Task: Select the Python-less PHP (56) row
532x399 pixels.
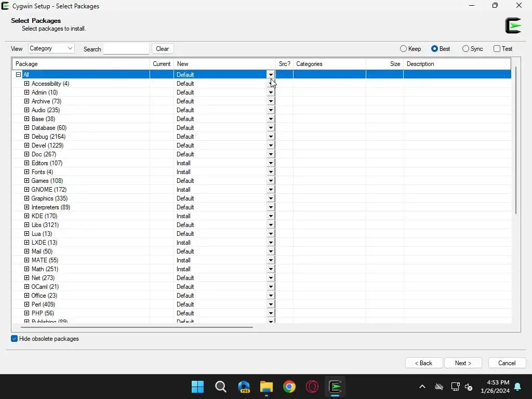Action: click(x=262, y=313)
